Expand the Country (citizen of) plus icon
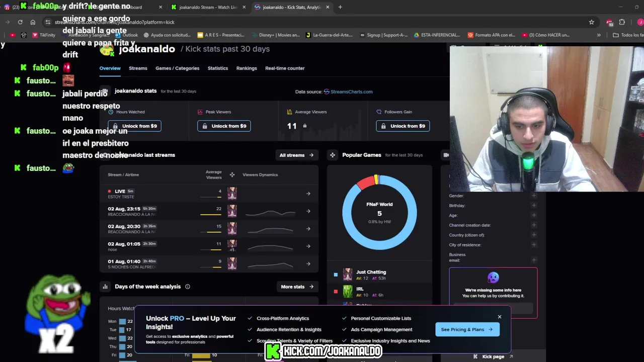This screenshot has height=362, width=644. (534, 235)
